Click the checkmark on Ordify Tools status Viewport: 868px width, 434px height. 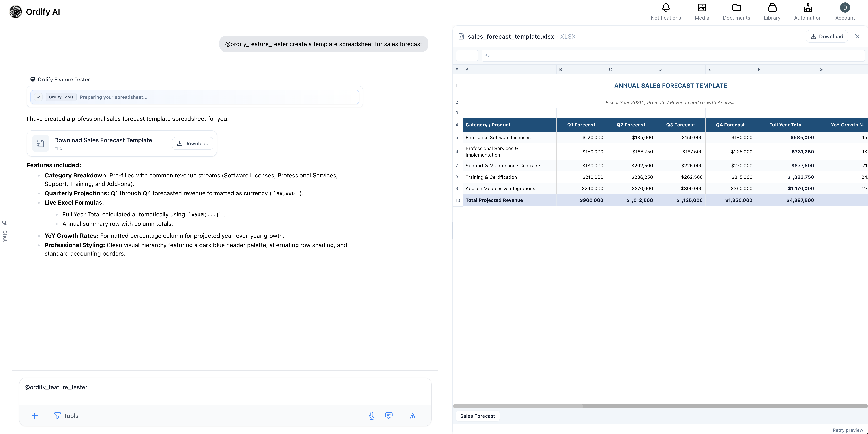(38, 97)
